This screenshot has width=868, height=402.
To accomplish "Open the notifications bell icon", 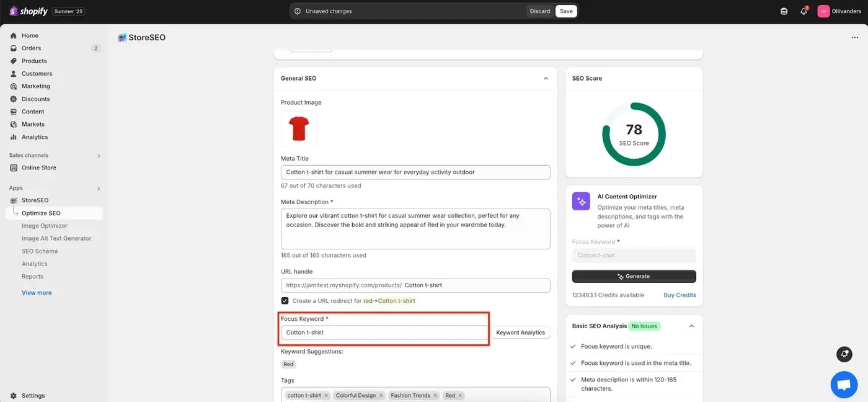I will (x=804, y=11).
